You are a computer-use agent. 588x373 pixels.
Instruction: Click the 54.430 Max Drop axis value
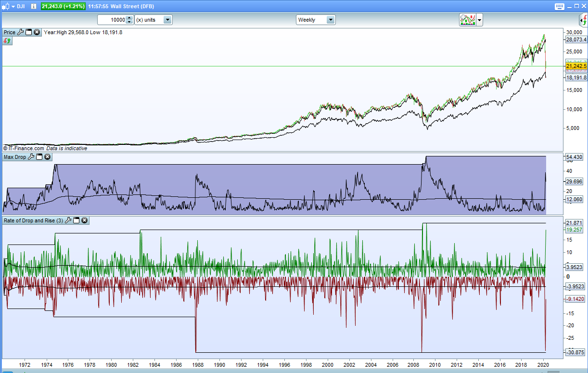click(575, 157)
